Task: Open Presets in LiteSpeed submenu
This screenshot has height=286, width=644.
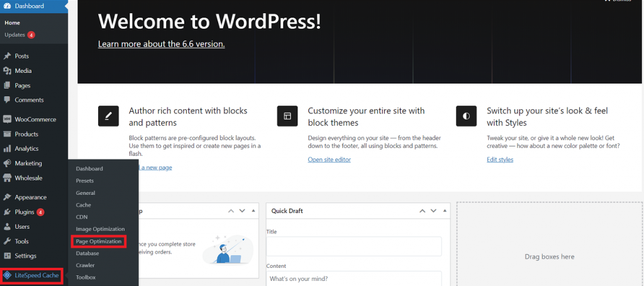Action: click(85, 180)
